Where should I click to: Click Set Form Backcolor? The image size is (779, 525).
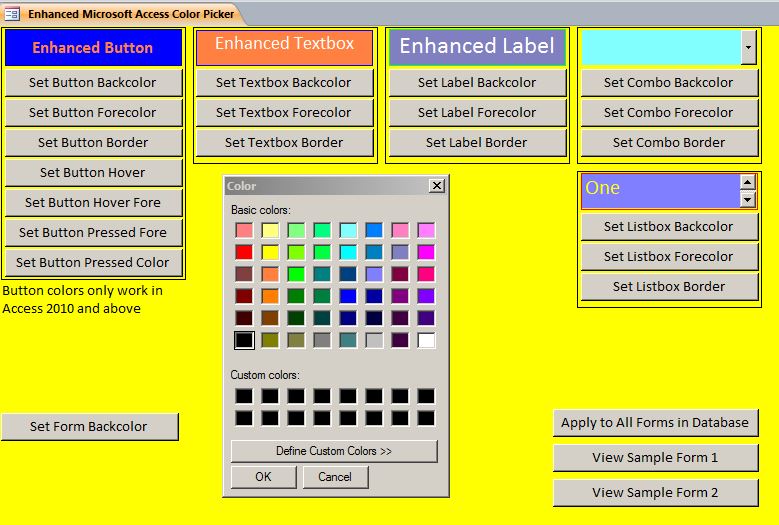[90, 427]
